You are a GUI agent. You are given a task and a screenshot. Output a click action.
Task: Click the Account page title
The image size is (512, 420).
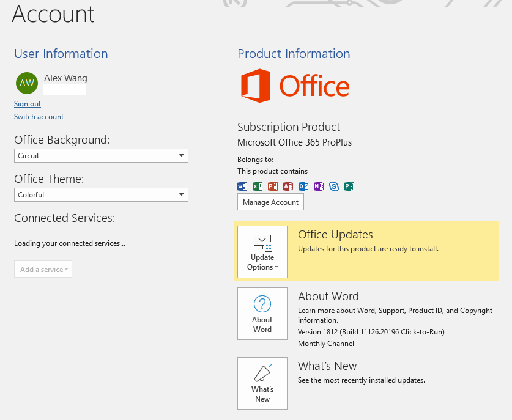tap(53, 14)
